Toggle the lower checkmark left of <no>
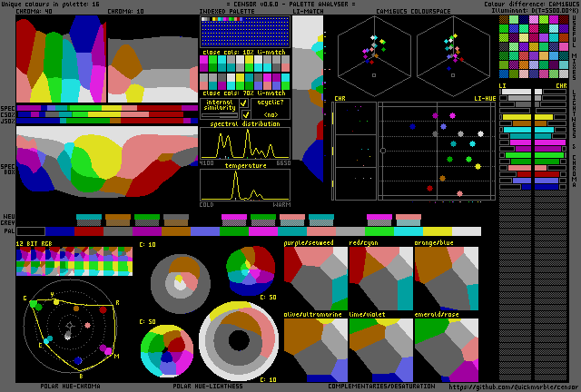 [x=245, y=114]
